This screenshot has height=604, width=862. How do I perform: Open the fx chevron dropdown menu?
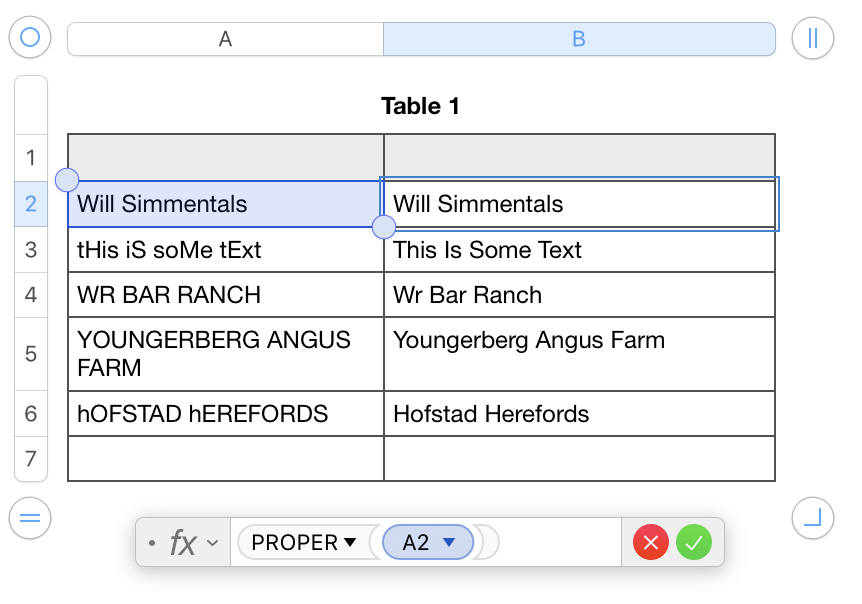pos(212,543)
